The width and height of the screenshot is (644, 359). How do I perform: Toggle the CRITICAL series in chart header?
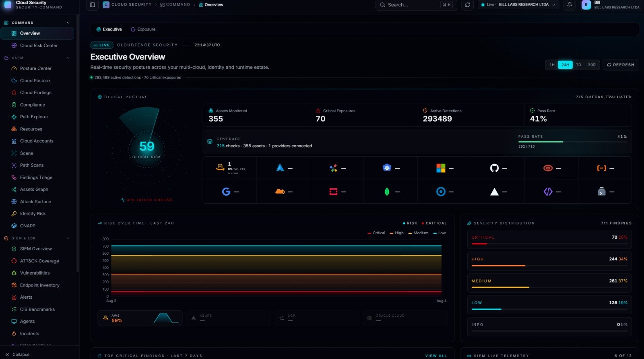tap(434, 223)
